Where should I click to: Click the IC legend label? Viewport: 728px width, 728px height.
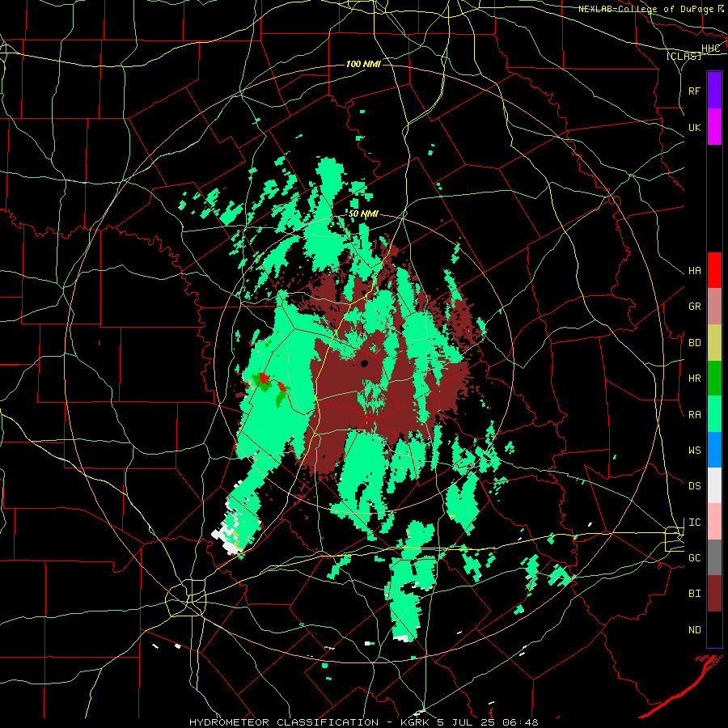694,523
